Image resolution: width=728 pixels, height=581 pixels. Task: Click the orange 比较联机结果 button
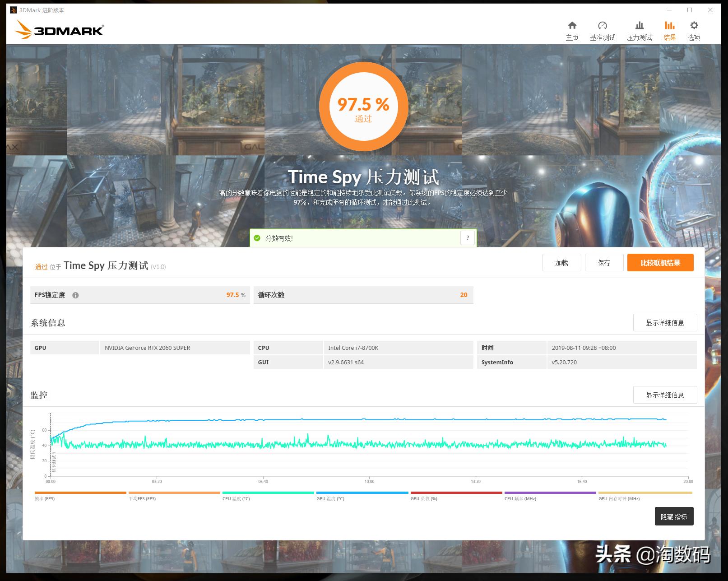(x=660, y=262)
